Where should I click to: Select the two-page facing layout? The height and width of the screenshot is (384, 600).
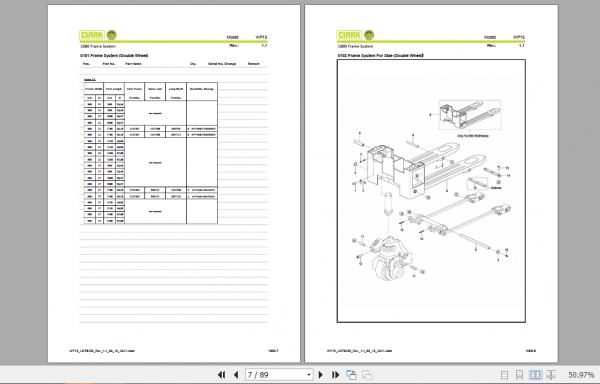[x=535, y=375]
